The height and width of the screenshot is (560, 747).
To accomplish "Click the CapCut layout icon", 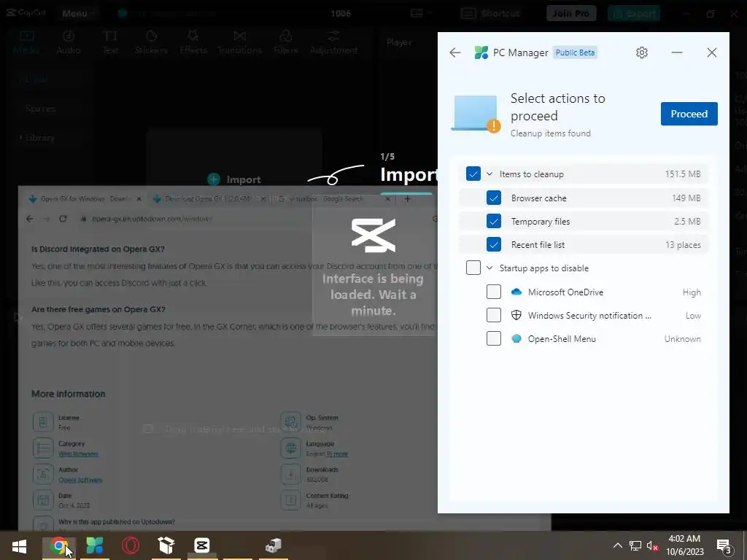I will [x=417, y=13].
